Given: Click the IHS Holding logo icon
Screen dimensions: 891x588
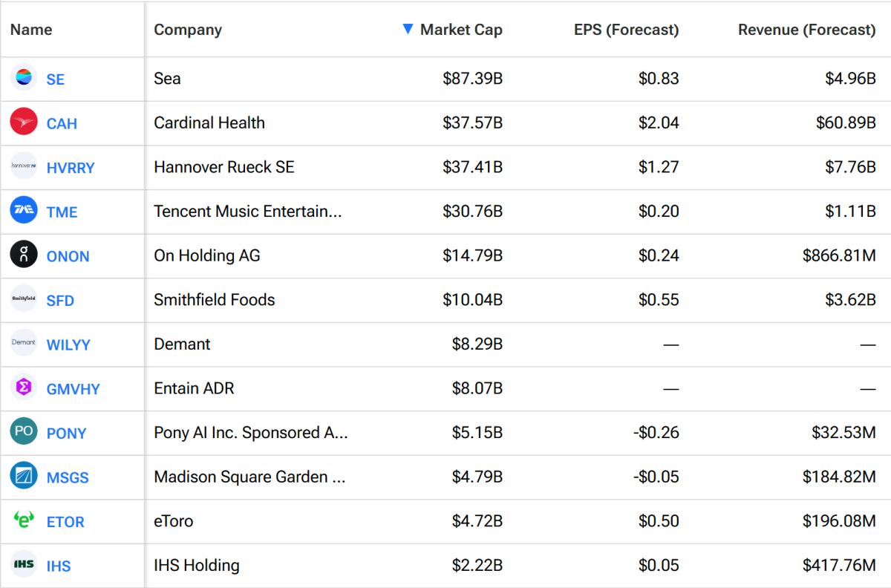Looking at the screenshot, I should click(x=23, y=565).
